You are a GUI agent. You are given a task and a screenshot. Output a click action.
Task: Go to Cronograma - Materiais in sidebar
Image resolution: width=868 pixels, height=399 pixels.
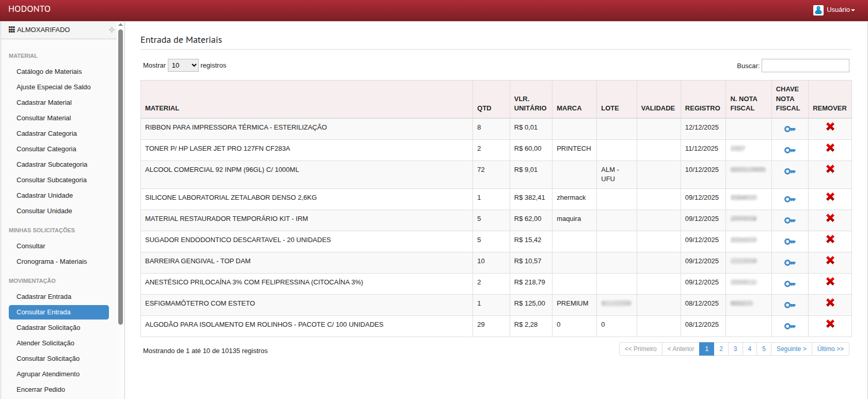point(52,262)
